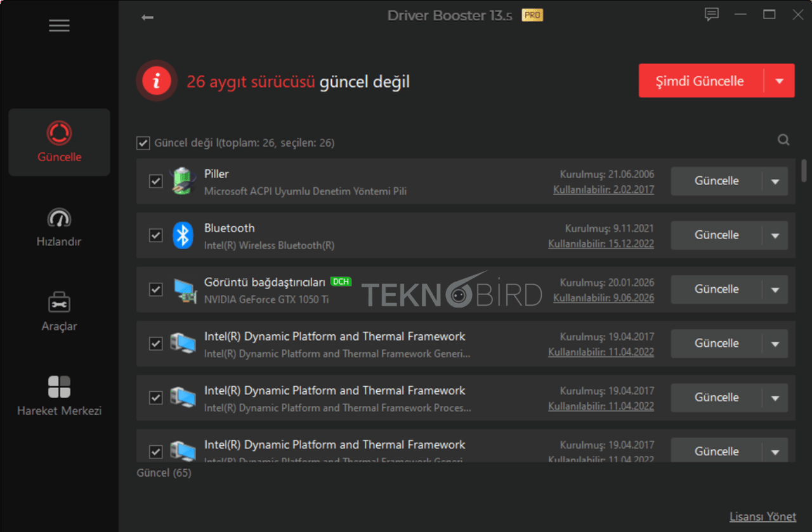This screenshot has width=812, height=532.
Task: Click Güncelle in the Thermal Framework Proces... row
Action: coord(717,398)
